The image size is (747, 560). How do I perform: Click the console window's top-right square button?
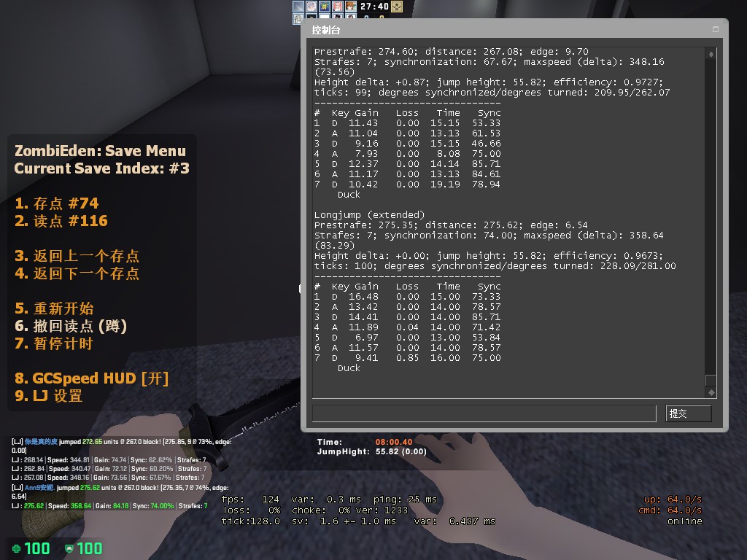[x=716, y=29]
